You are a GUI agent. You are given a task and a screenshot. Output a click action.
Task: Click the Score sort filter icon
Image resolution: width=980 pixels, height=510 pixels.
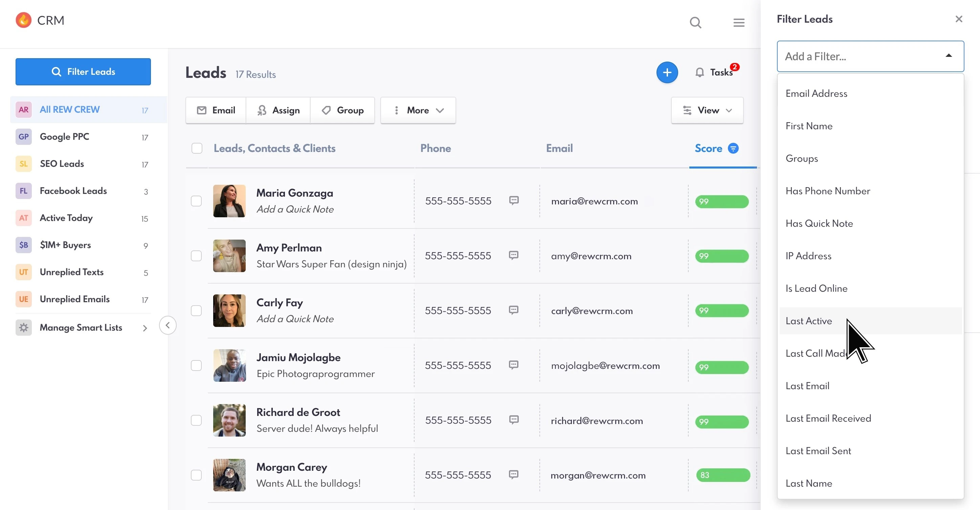click(x=733, y=149)
